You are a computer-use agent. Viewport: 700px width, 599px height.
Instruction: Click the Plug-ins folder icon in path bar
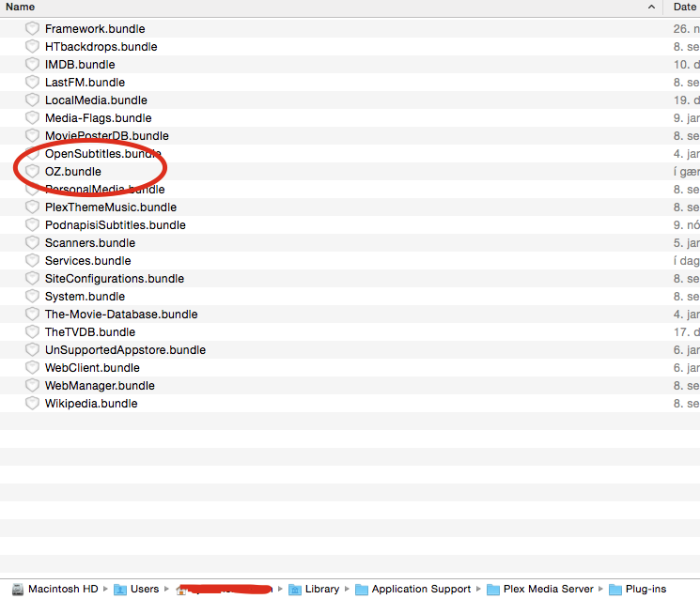point(614,590)
